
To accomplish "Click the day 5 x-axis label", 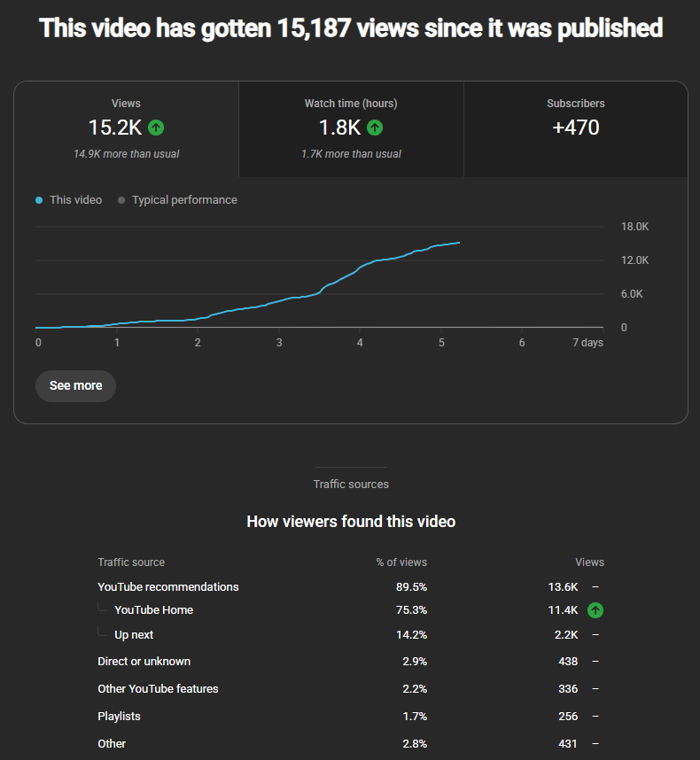I will pos(441,343).
